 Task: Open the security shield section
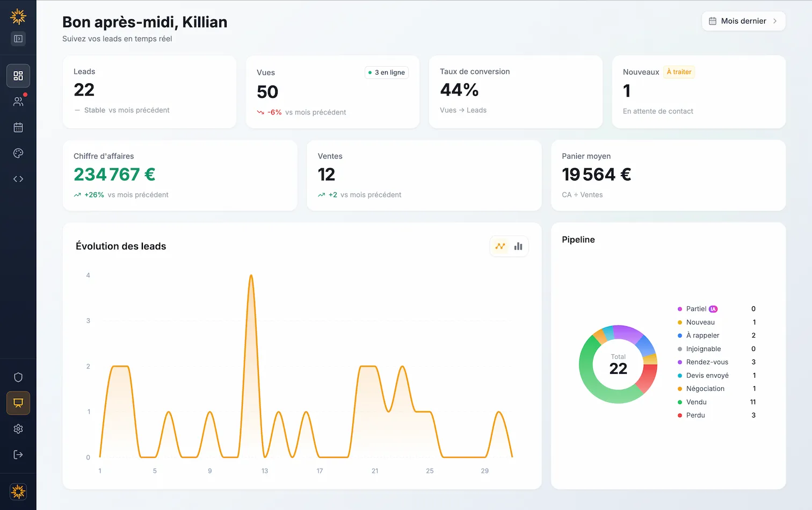pyautogui.click(x=18, y=377)
